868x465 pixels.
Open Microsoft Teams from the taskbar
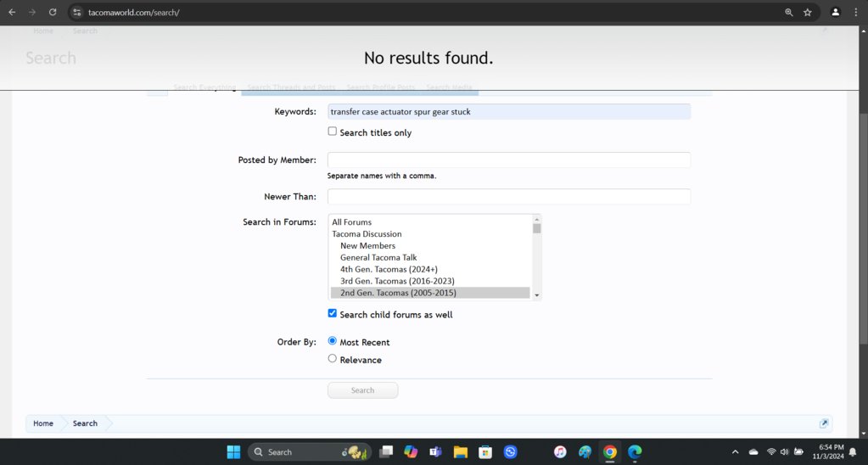[435, 451]
